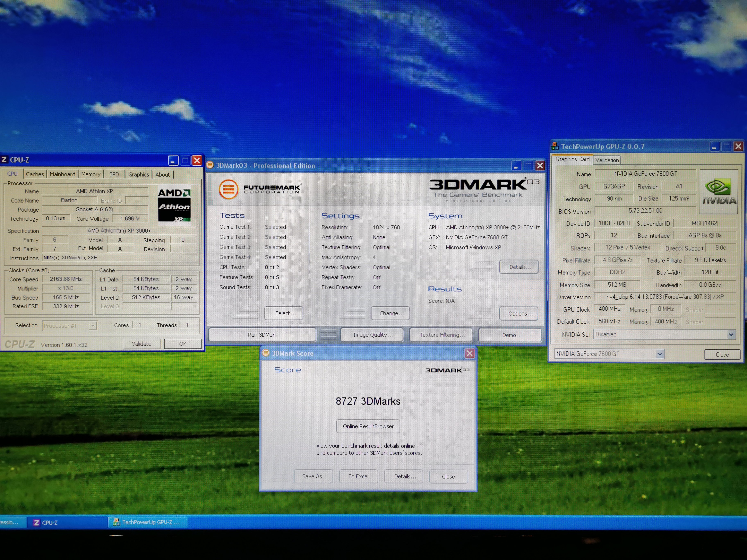Click the GPU-Z title bar icon
747x560 pixels.
[555, 146]
